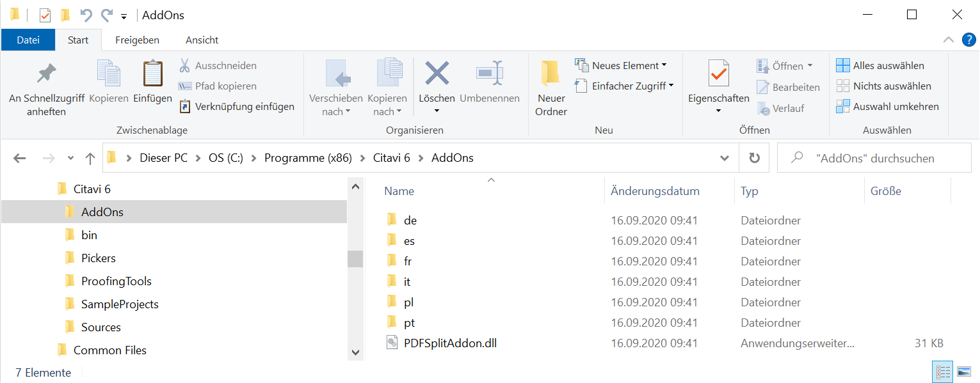The width and height of the screenshot is (980, 383).
Task: Click the Löschen red X icon
Action: 437,74
